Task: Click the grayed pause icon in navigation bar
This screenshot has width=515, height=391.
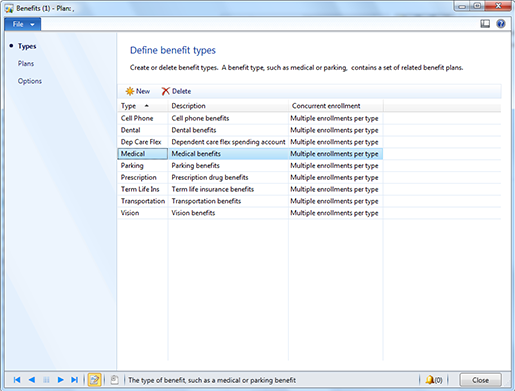Action: (x=46, y=380)
